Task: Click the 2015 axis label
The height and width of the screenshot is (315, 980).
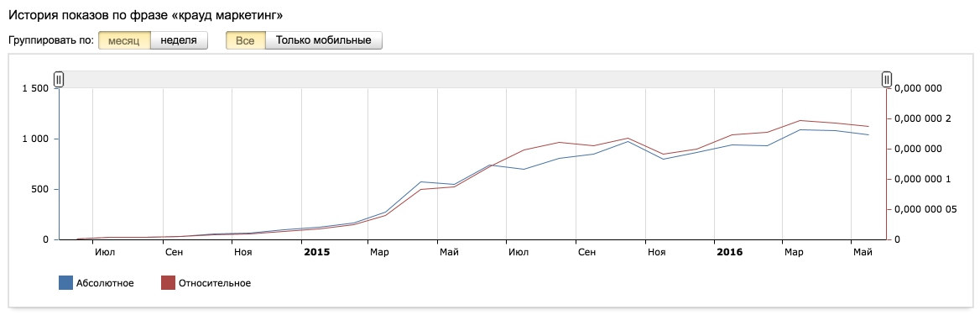Action: click(316, 252)
